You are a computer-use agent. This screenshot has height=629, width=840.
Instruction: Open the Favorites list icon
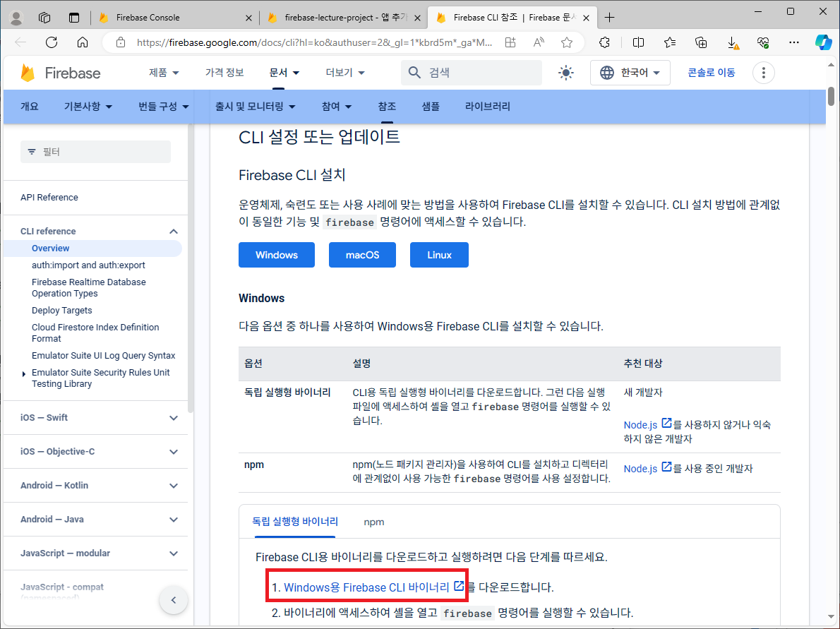[x=669, y=42]
